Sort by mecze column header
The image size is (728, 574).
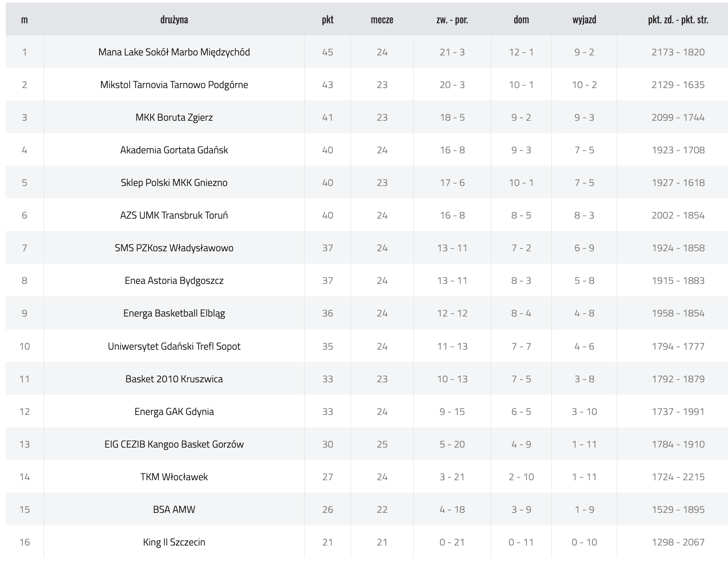(x=382, y=20)
